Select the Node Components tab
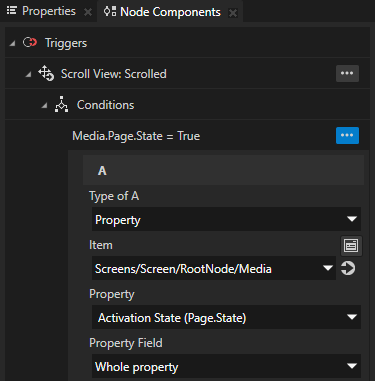Screen dimensions: 375x381 coord(170,12)
